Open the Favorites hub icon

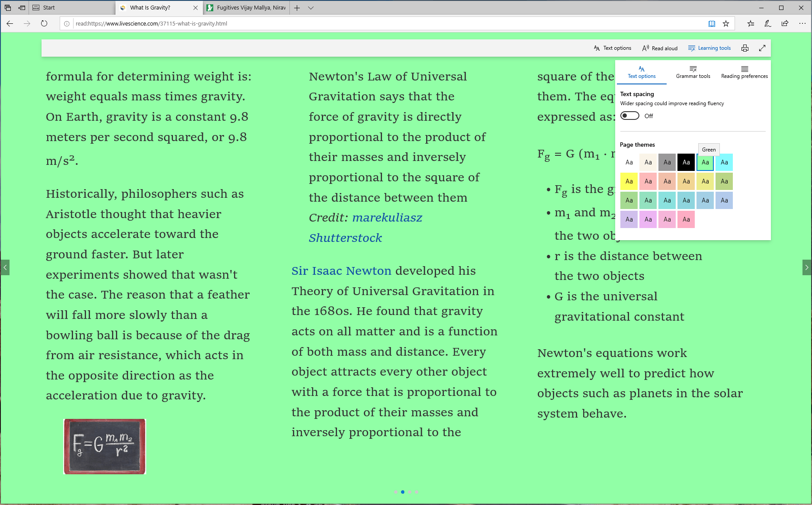pos(751,24)
